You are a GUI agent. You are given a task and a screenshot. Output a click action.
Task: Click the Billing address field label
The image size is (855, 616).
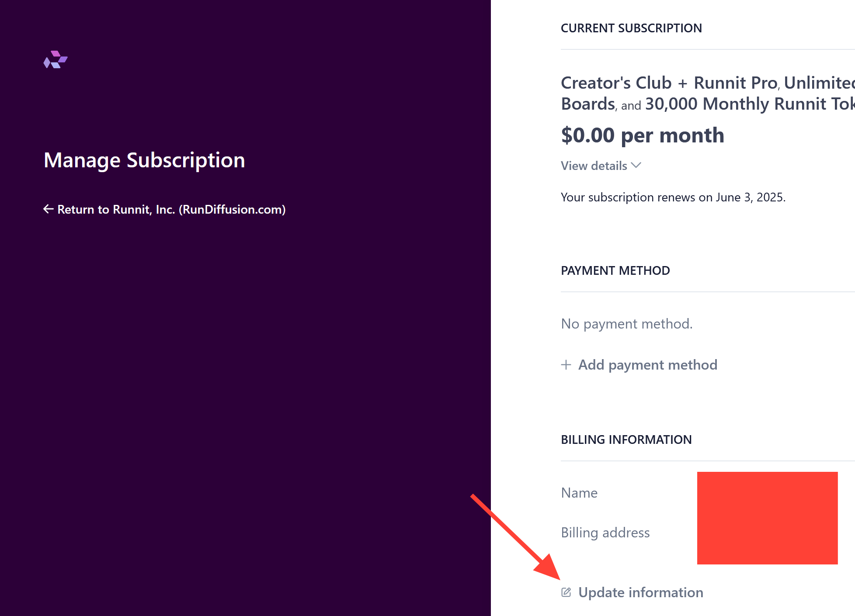pyautogui.click(x=605, y=533)
